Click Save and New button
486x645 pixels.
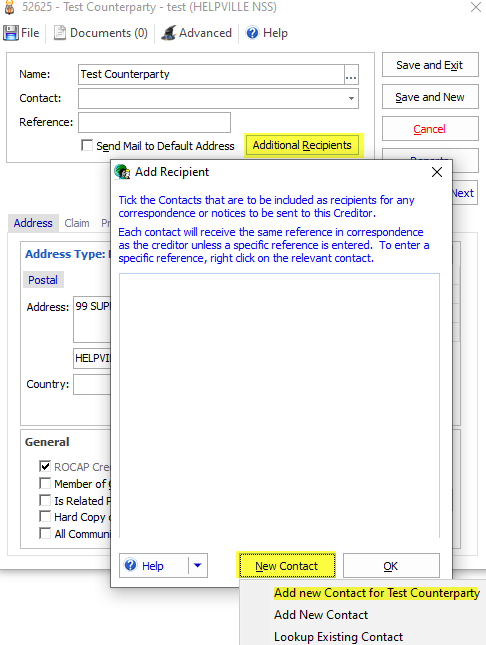430,97
